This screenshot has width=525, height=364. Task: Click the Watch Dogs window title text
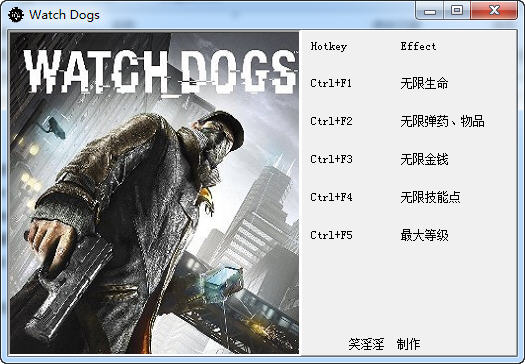(x=64, y=15)
